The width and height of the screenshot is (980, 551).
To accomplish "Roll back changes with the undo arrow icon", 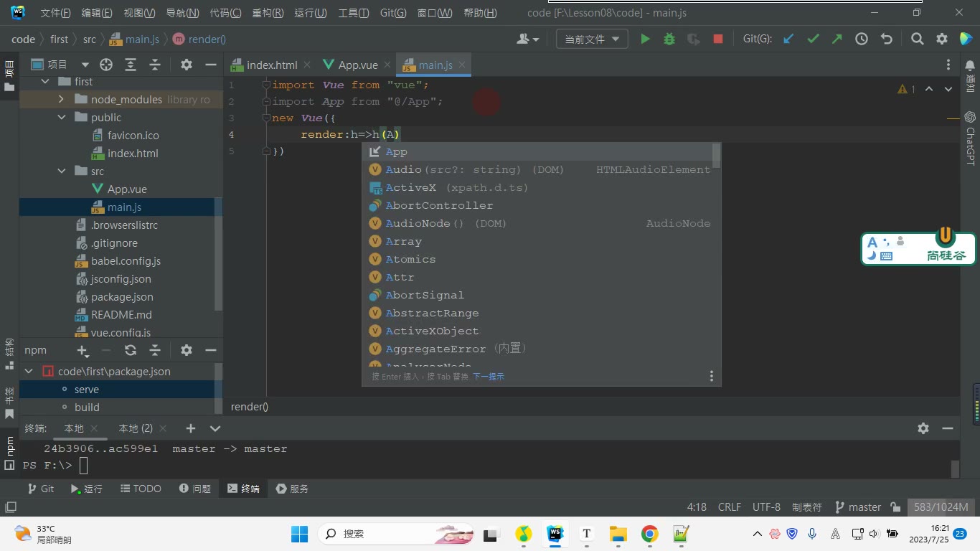I will pyautogui.click(x=886, y=39).
